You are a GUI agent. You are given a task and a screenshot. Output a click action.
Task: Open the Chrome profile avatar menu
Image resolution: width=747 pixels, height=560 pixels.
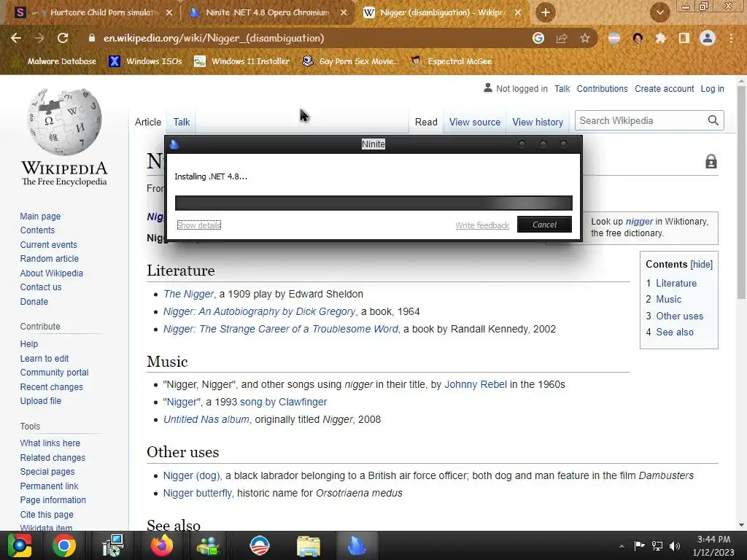708,38
